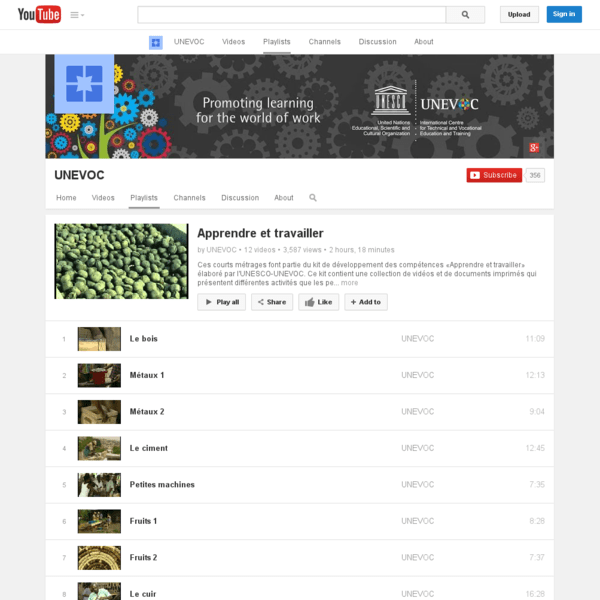Click the UNEVOC channel avatar icon in top bar
Image resolution: width=600 pixels, height=600 pixels.
(x=155, y=42)
